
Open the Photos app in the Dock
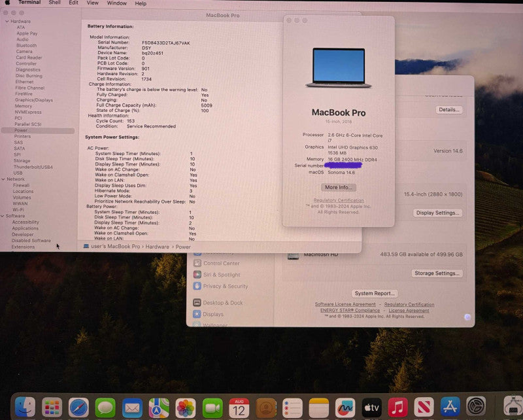(x=186, y=408)
